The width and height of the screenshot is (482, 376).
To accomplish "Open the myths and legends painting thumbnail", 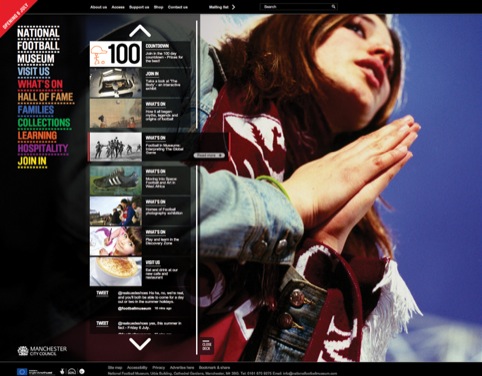I will (116, 114).
